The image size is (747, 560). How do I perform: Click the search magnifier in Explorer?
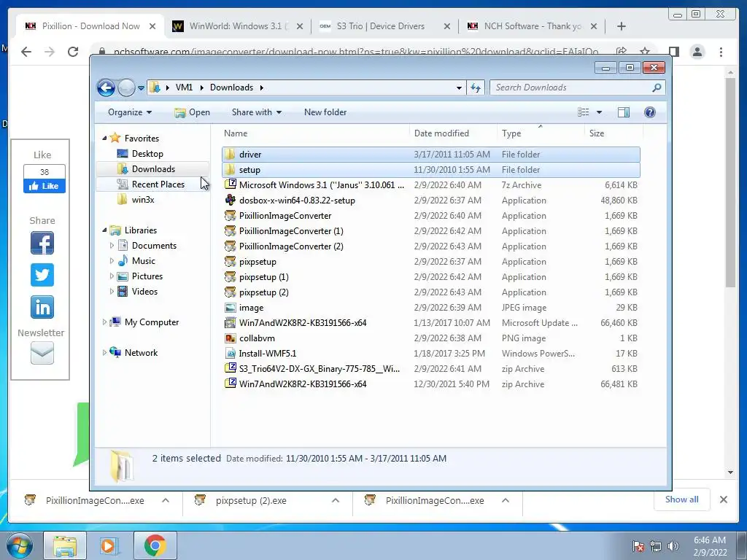click(x=657, y=87)
